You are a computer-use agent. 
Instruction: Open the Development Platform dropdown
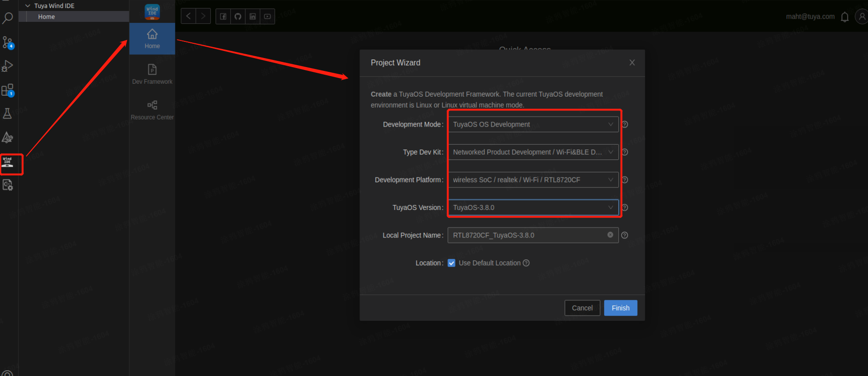[x=533, y=179]
